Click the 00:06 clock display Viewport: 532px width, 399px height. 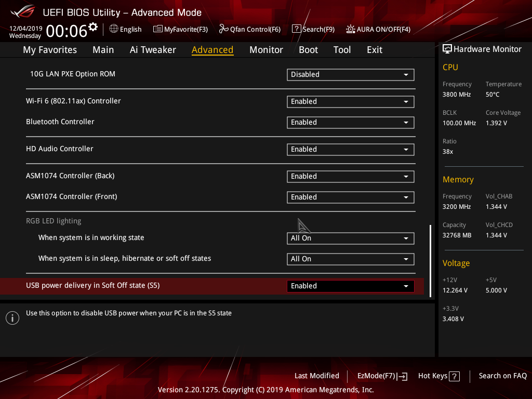pos(66,31)
